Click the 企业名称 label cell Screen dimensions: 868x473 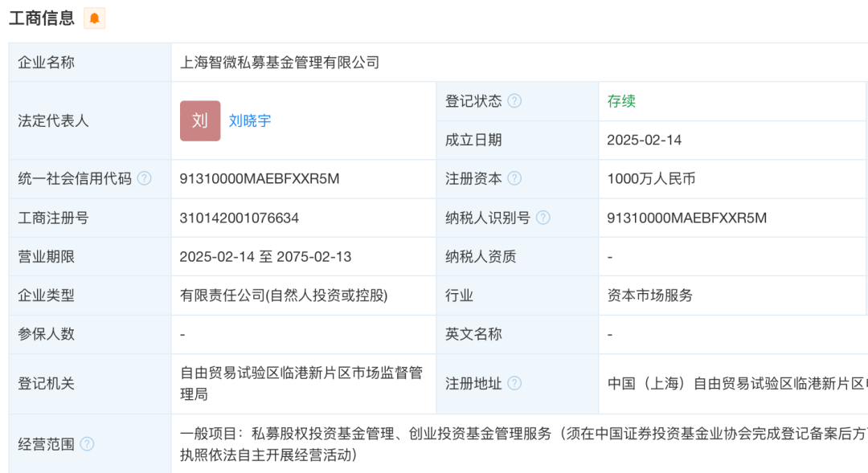tap(90, 63)
